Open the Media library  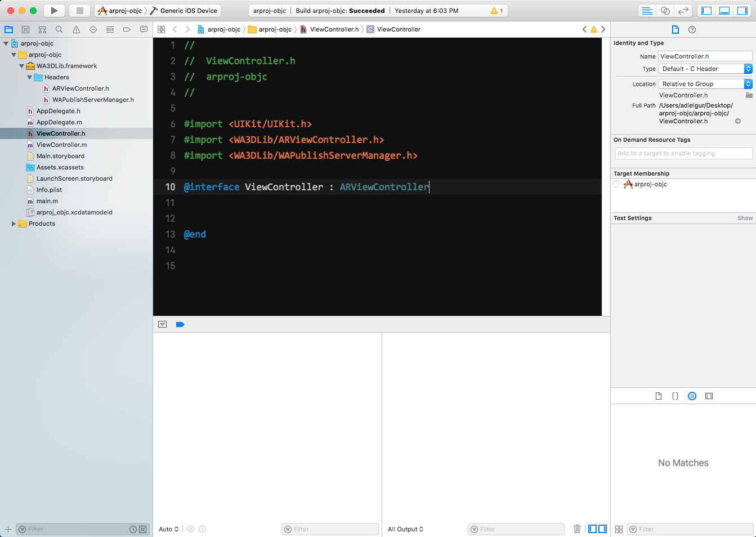709,396
